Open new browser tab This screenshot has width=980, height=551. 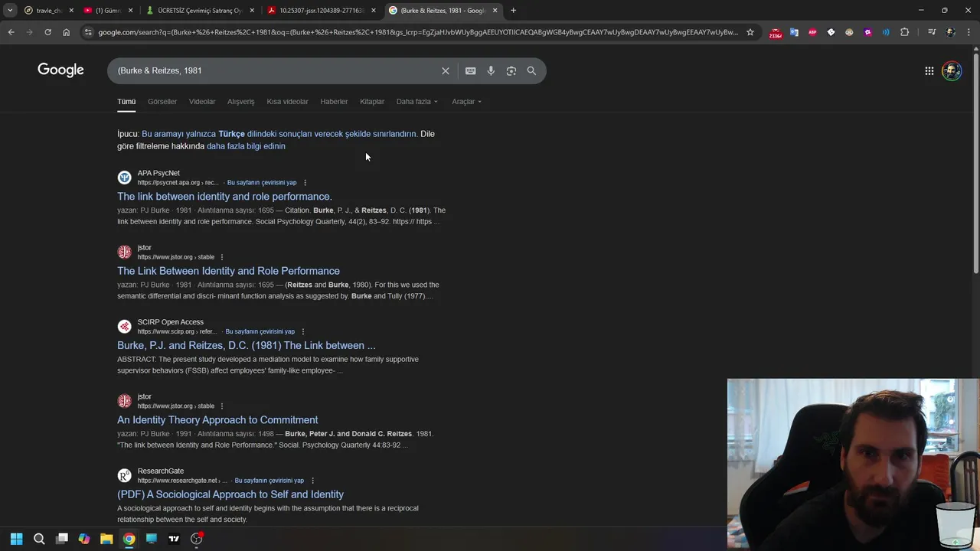pos(513,10)
